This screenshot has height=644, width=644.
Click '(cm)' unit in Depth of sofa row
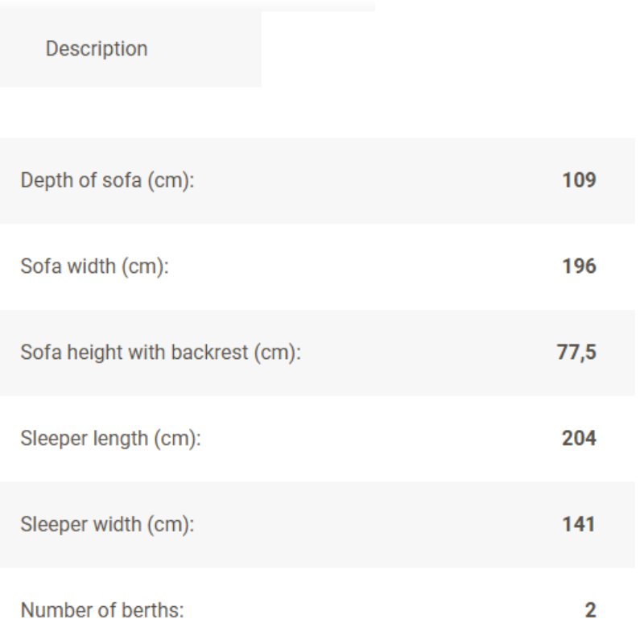175,181
